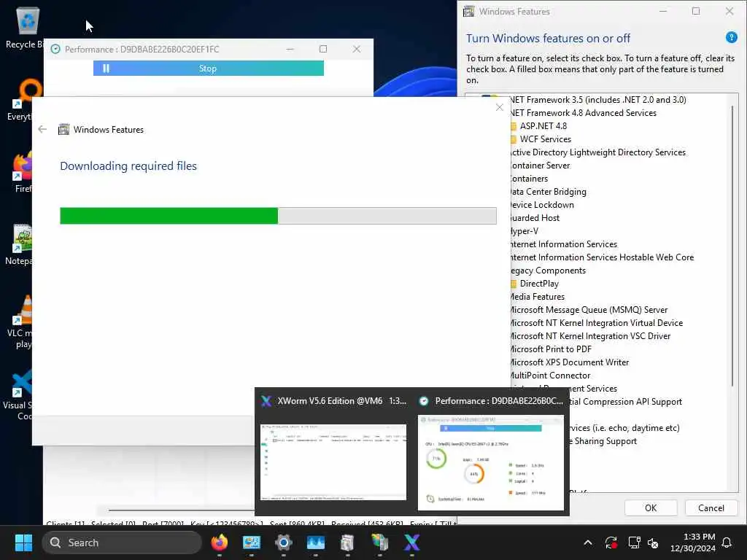Show hidden system tray icons
This screenshot has width=747, height=560.
point(588,542)
